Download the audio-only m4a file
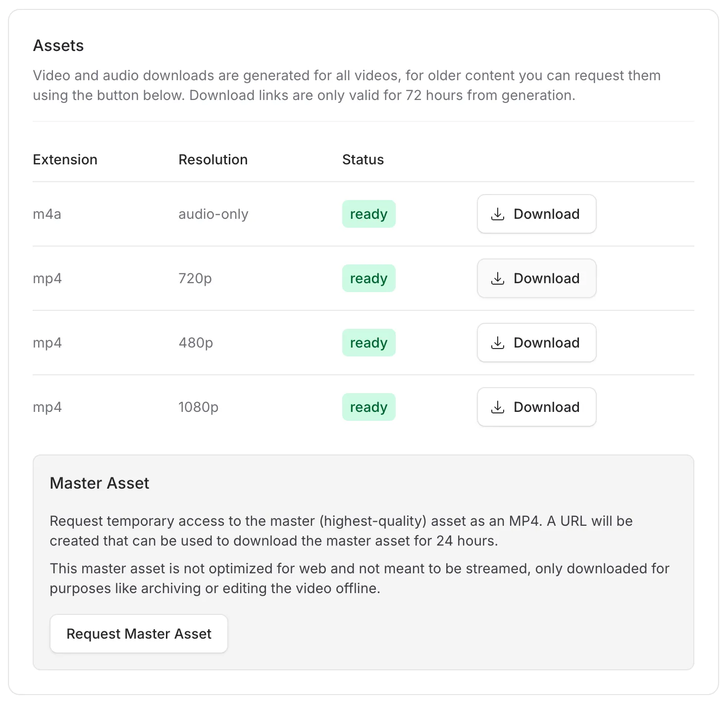 (536, 214)
